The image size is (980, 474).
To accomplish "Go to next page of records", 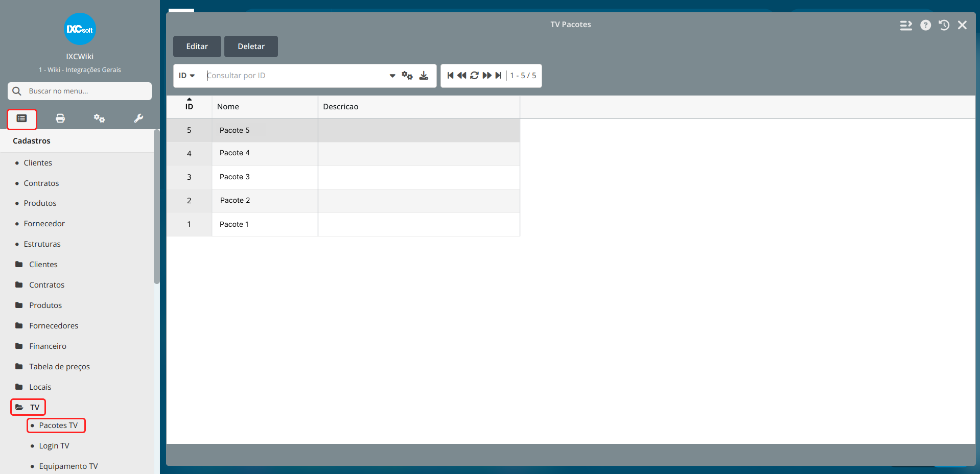I will [487, 76].
